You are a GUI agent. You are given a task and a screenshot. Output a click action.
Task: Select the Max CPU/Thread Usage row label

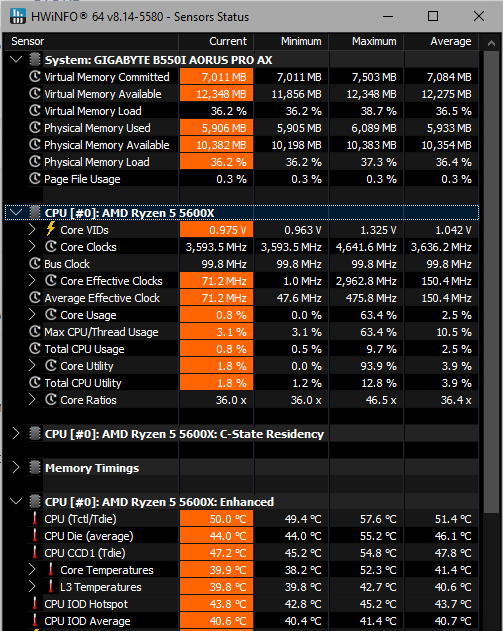[x=101, y=332]
